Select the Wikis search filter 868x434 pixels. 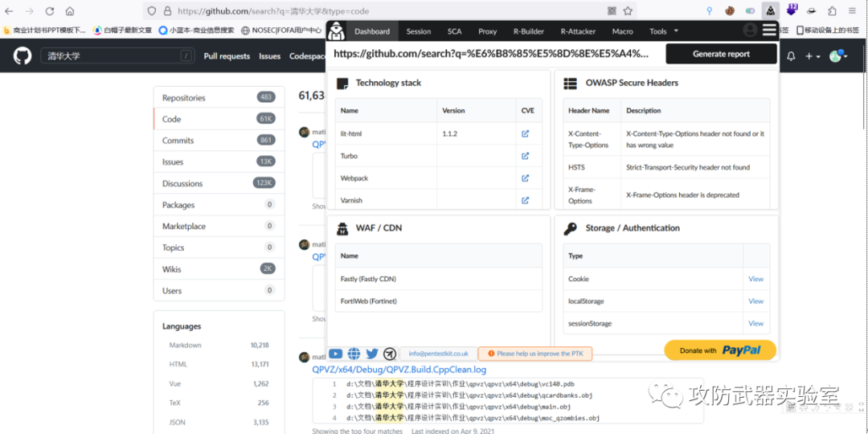pyautogui.click(x=219, y=269)
